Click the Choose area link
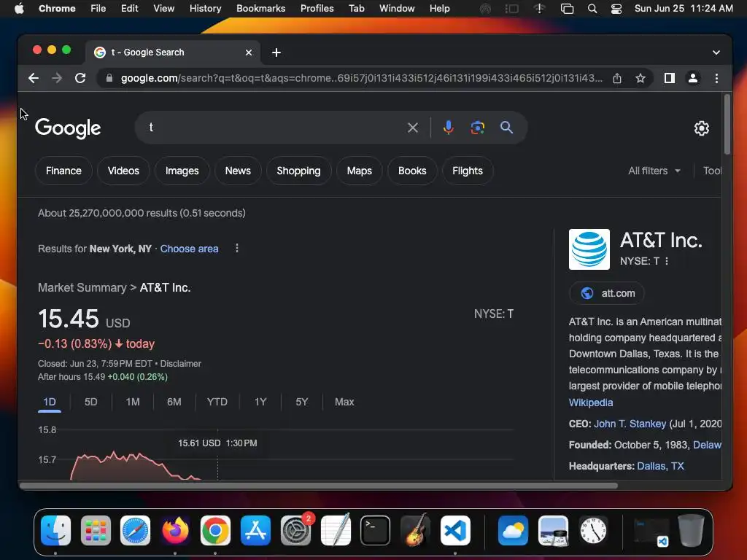The image size is (747, 560). pos(189,249)
